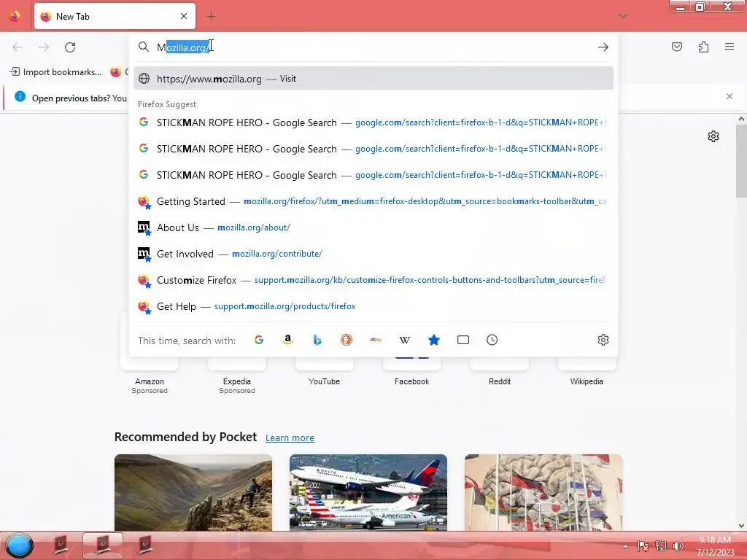Click the page vertical scrollbar thumb
The height and width of the screenshot is (560, 747).
[741, 162]
